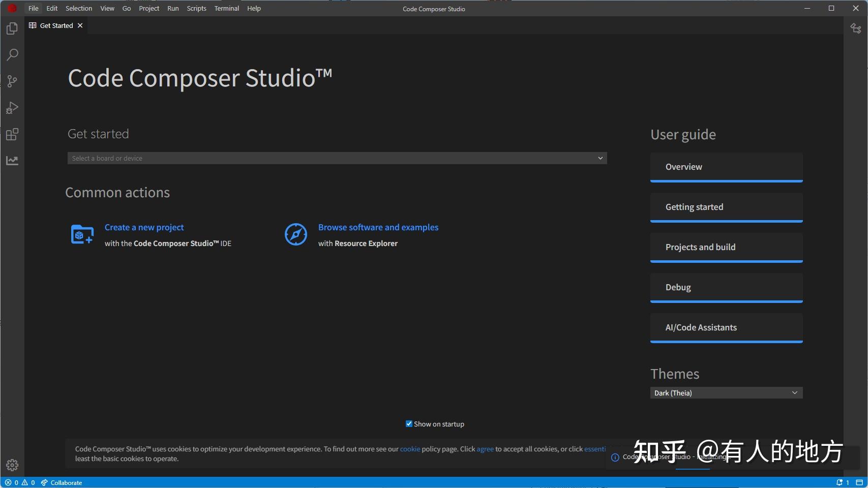Viewport: 868px width, 488px height.
Task: Open the Terminal menu
Action: (227, 8)
